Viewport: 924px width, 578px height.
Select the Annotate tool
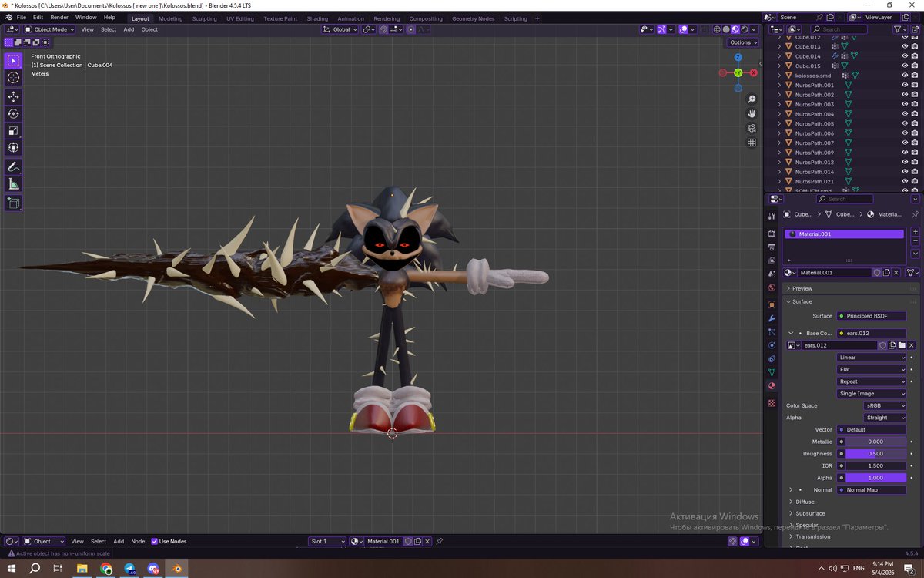point(13,166)
